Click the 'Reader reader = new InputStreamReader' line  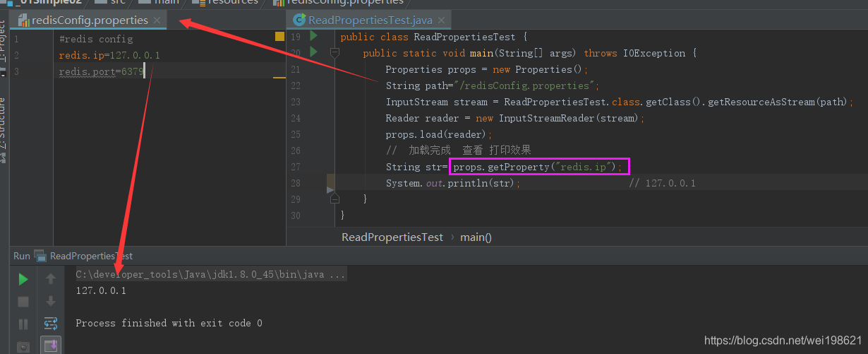tap(515, 118)
